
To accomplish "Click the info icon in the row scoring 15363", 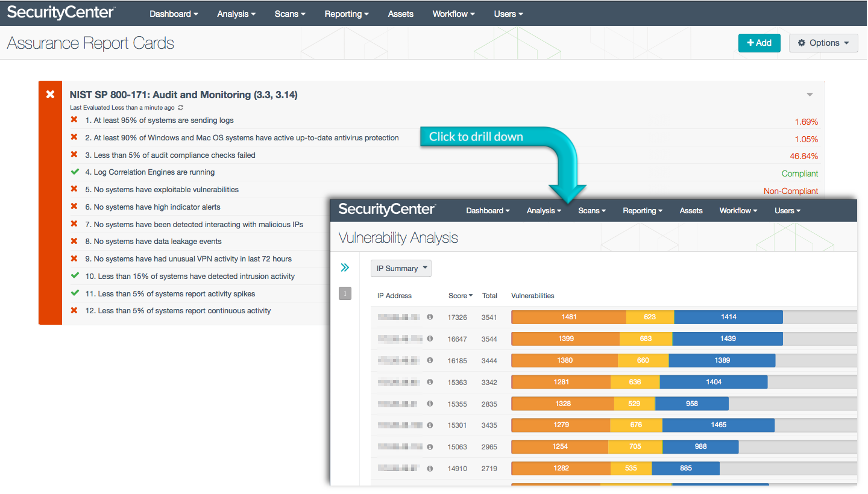I will (430, 382).
